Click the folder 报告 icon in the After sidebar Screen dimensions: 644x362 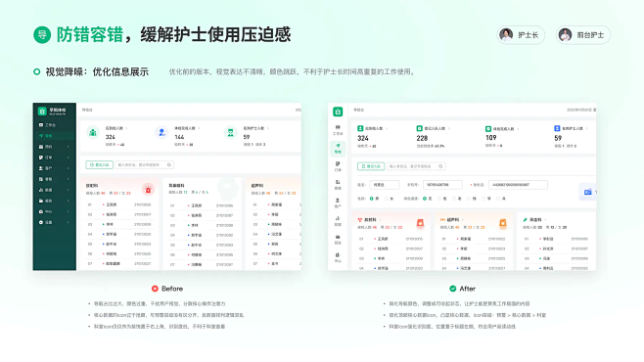point(338,237)
